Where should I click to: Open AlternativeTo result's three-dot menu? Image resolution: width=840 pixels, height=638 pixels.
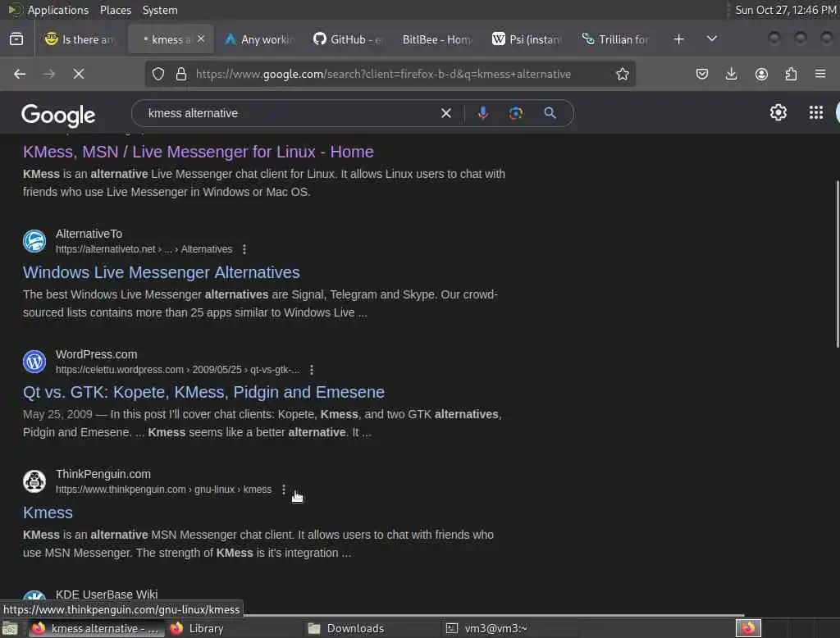[244, 249]
